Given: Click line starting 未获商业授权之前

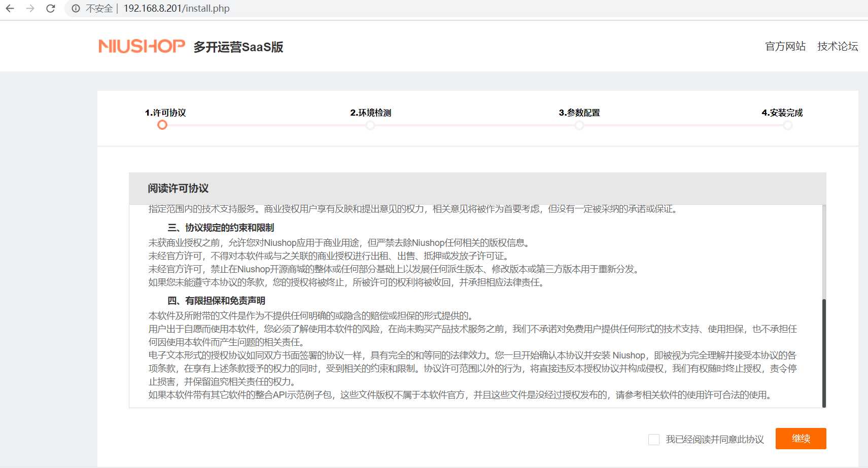Looking at the screenshot, I should [340, 243].
